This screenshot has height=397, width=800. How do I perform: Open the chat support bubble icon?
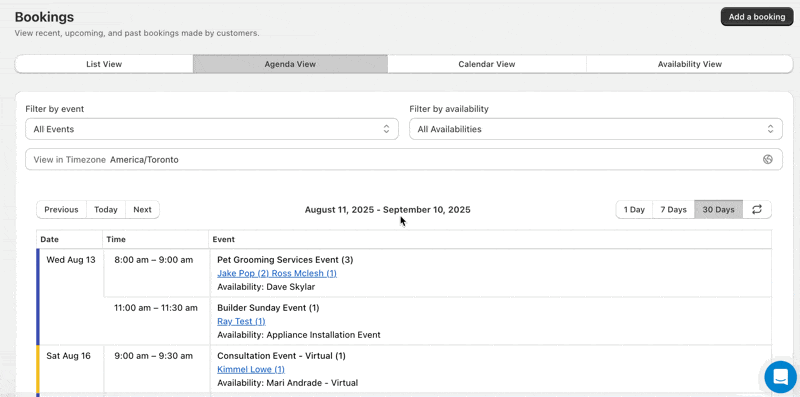pos(781,377)
